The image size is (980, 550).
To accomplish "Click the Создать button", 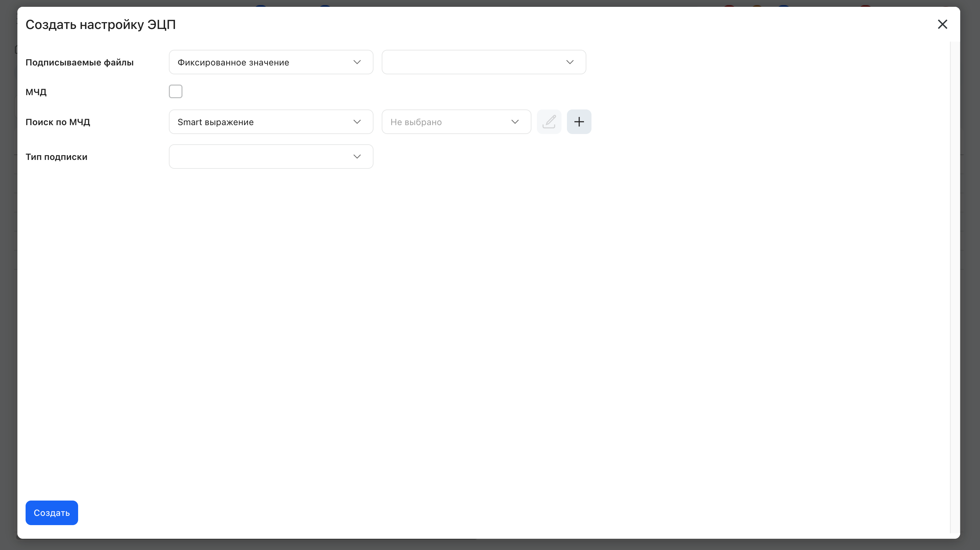I will point(52,513).
